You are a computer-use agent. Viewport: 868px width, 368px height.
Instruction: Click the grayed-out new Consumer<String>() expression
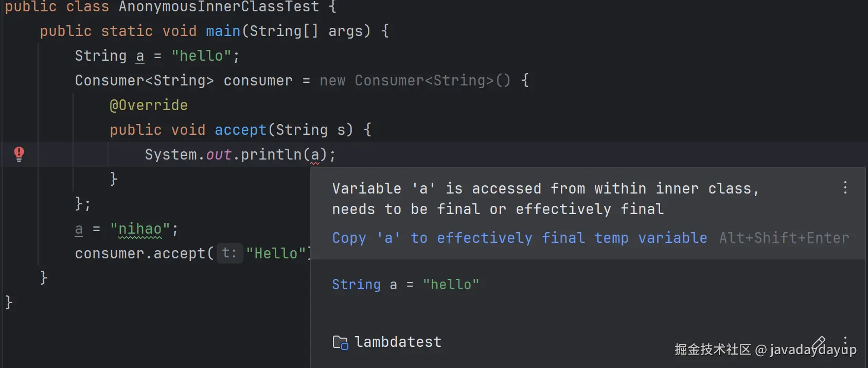415,80
